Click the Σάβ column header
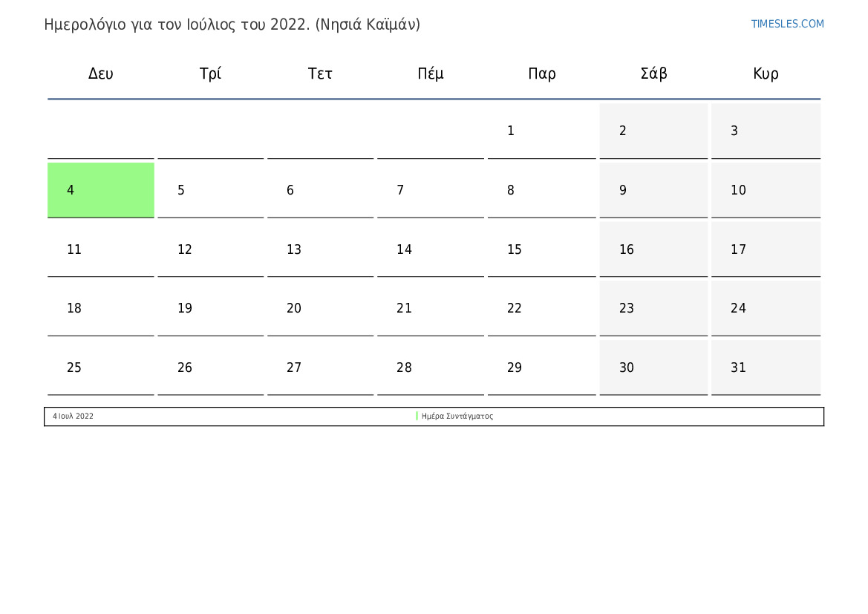 click(653, 74)
